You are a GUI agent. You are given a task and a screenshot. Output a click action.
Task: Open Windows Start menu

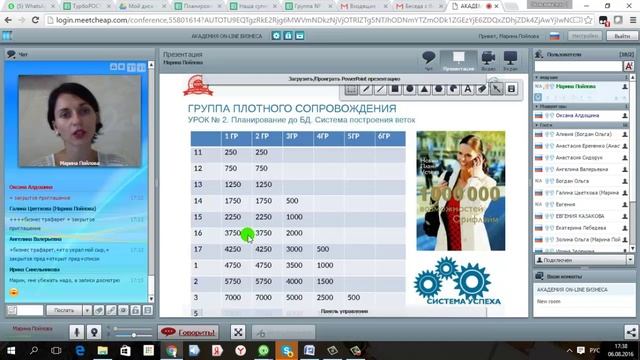(x=11, y=350)
